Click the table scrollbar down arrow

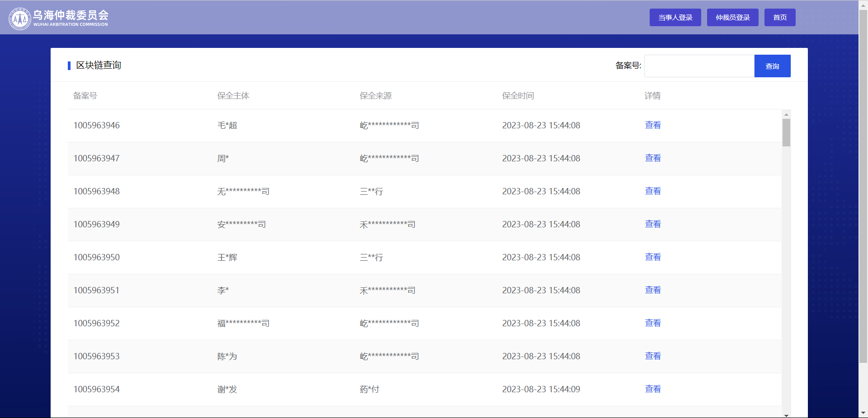click(786, 415)
